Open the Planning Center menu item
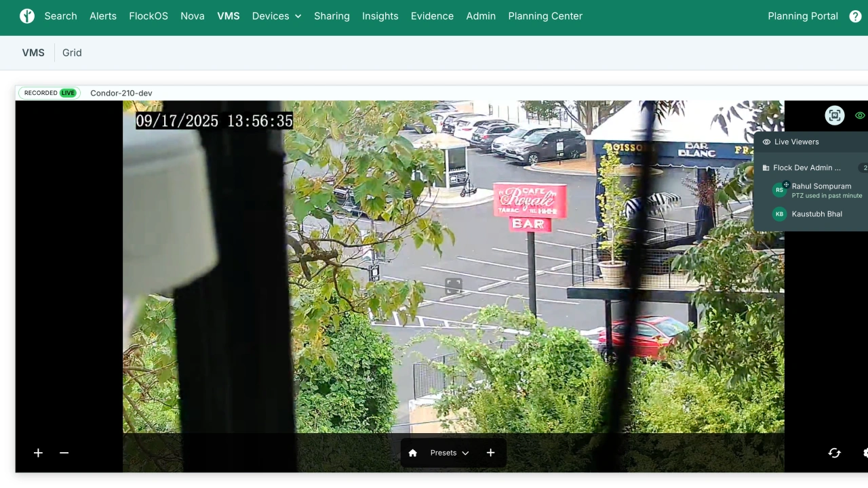868x488 pixels. tap(545, 16)
